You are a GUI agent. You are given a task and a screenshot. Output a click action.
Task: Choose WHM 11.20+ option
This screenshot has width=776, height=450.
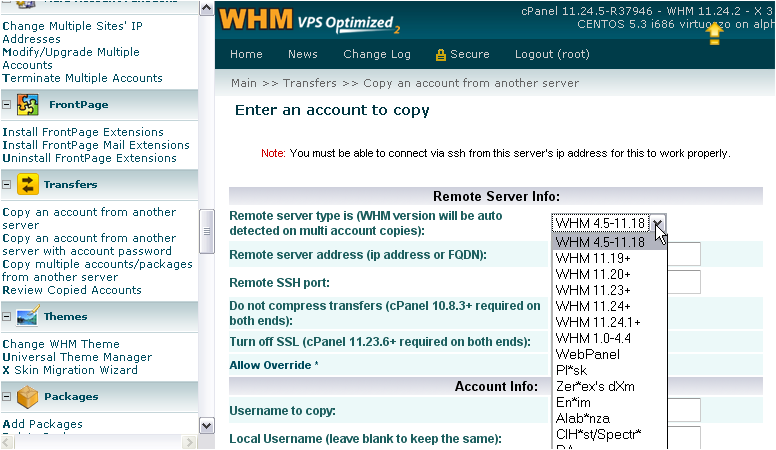coord(609,274)
